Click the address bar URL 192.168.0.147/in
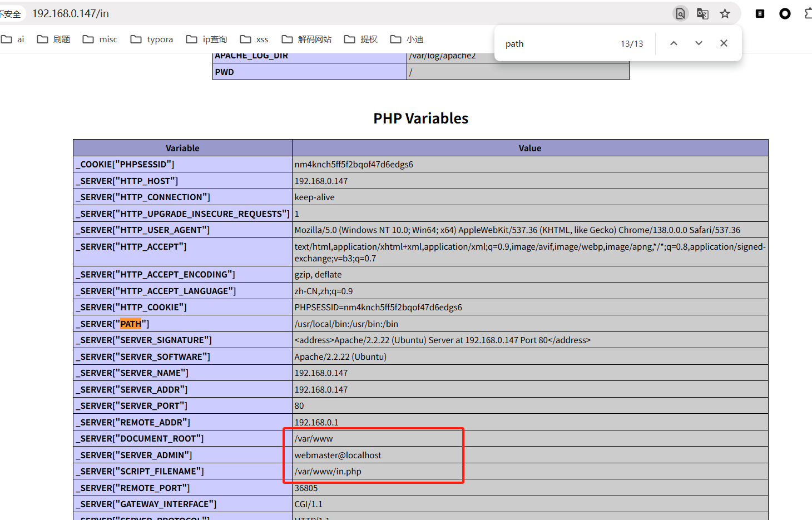 [71, 13]
